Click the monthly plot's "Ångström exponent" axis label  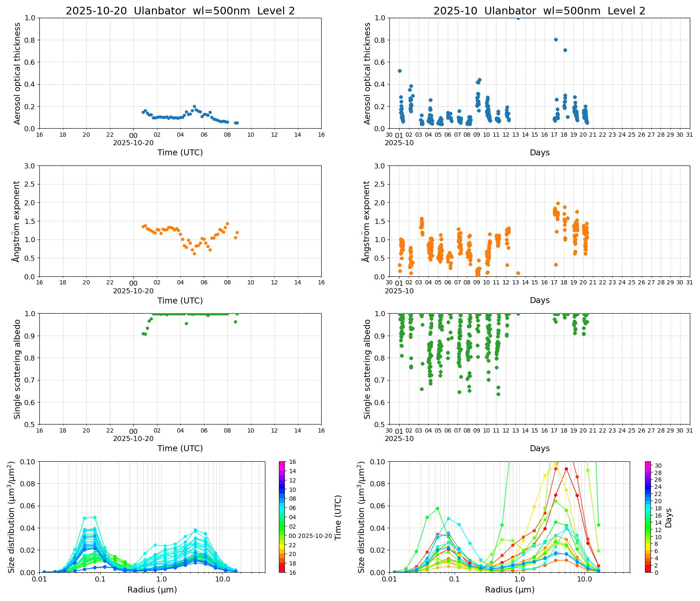coord(367,221)
